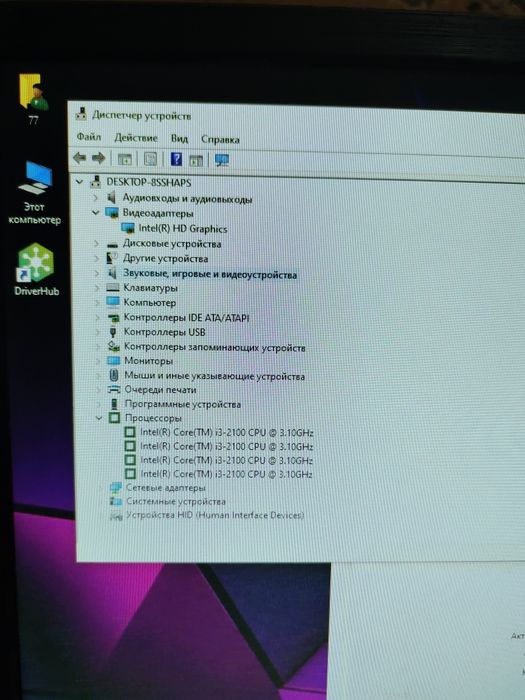Open the Файл menu
This screenshot has width=525, height=700.
(88, 137)
